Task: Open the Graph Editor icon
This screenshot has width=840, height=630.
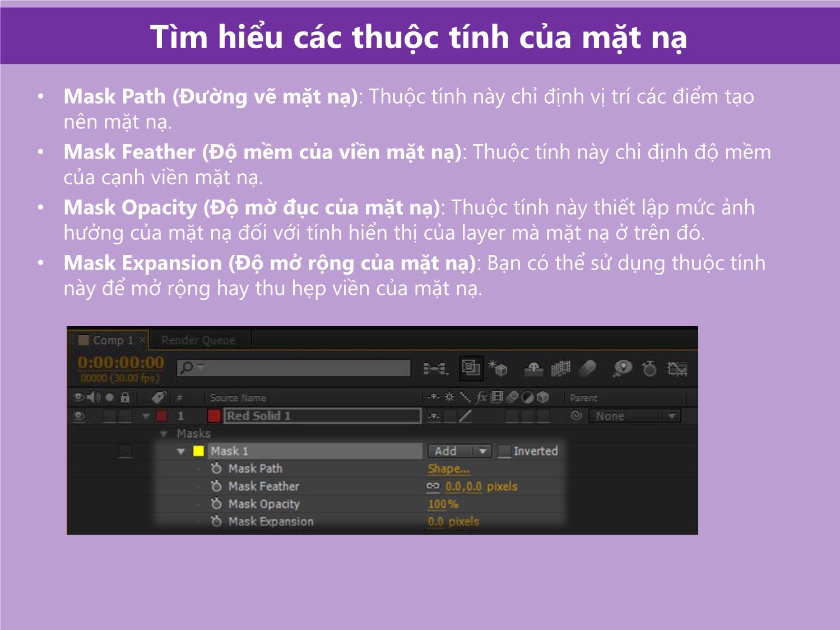Action: [x=677, y=369]
